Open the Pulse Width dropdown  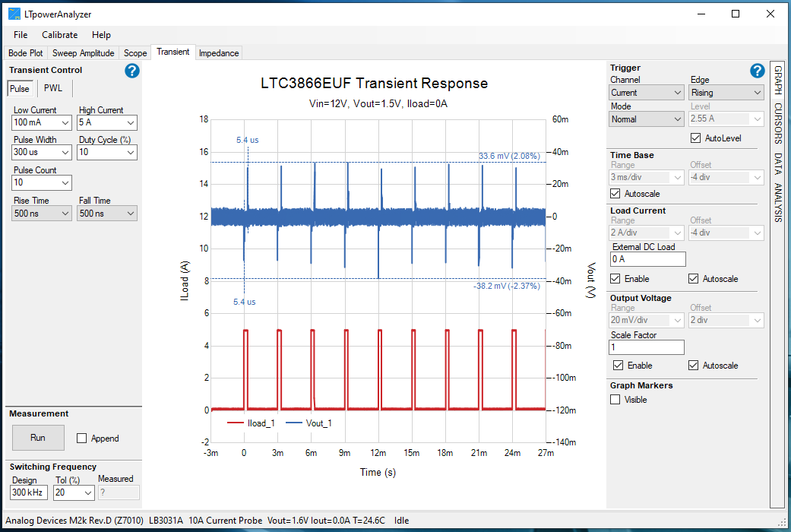tap(41, 152)
